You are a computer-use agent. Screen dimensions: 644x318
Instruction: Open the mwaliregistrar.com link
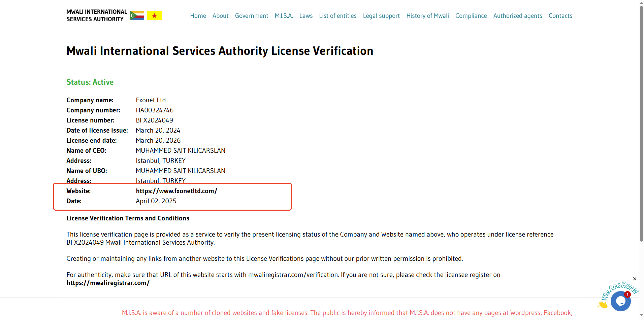click(108, 283)
